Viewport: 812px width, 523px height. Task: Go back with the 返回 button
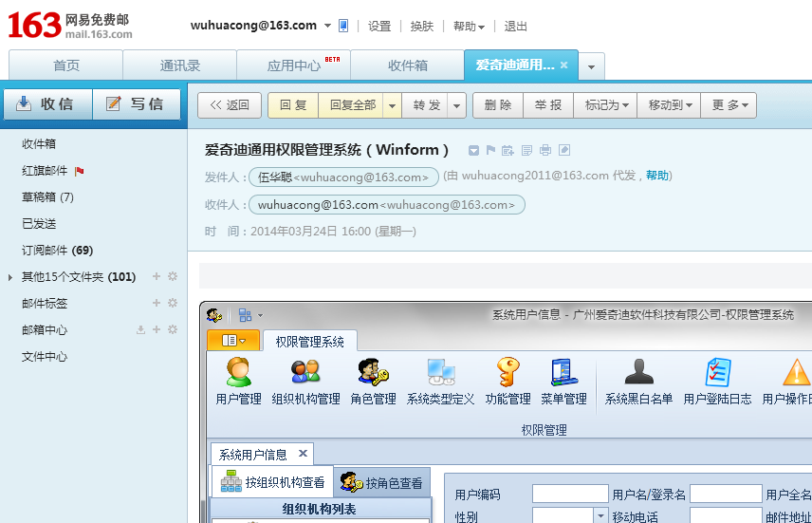(230, 105)
